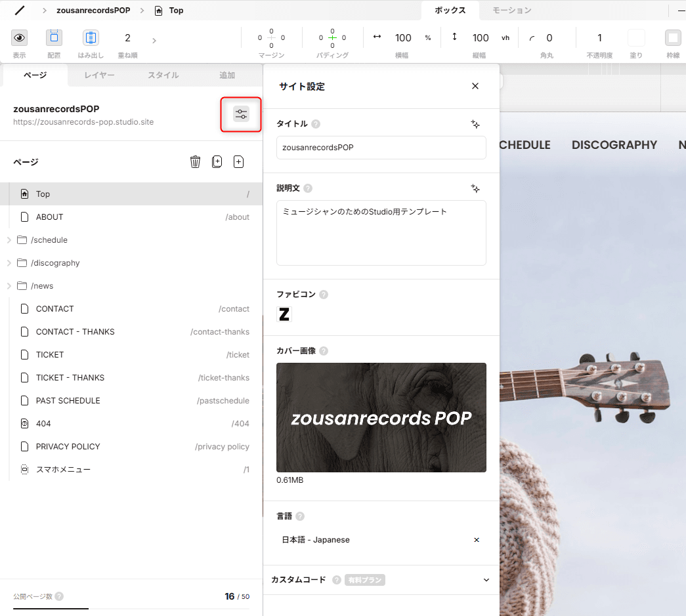Open site settings slider icon
686x616 pixels.
coord(241,114)
